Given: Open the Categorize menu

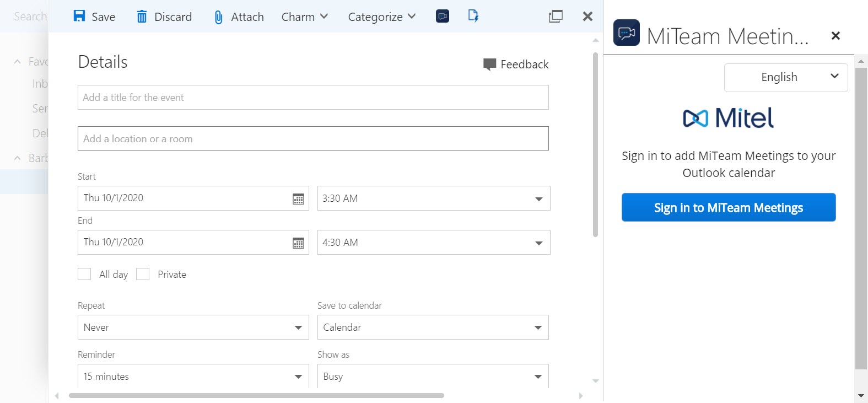Looking at the screenshot, I should [381, 17].
